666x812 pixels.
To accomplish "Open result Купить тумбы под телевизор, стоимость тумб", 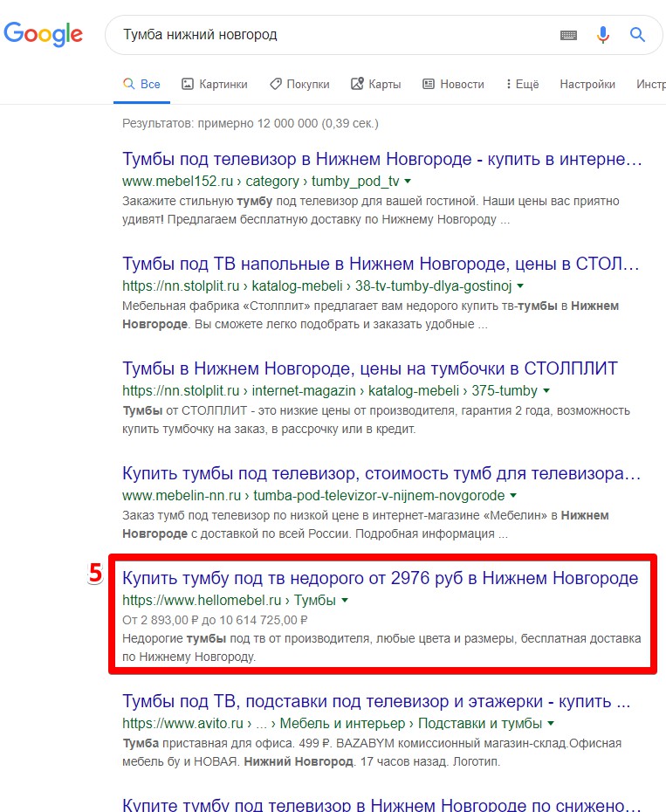I will pyautogui.click(x=381, y=473).
